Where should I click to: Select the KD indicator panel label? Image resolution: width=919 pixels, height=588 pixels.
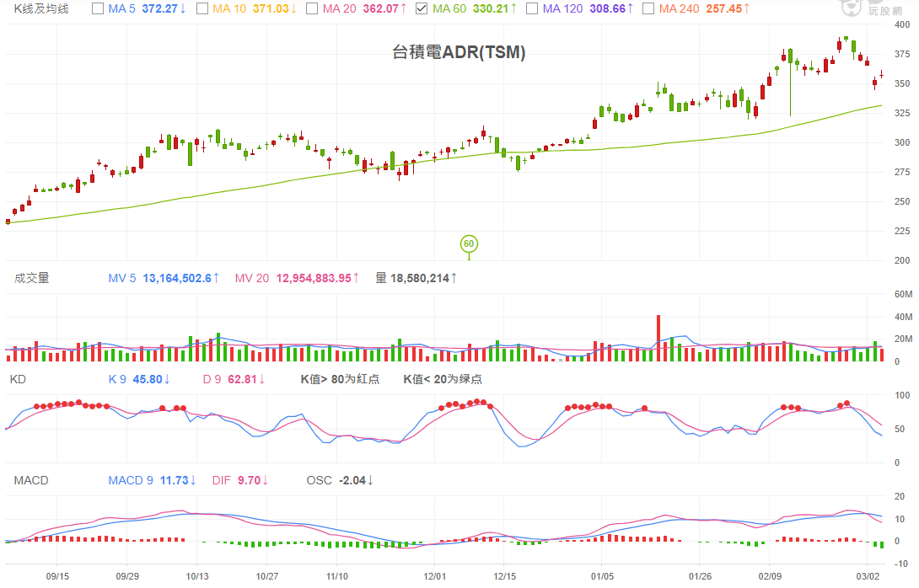[19, 379]
